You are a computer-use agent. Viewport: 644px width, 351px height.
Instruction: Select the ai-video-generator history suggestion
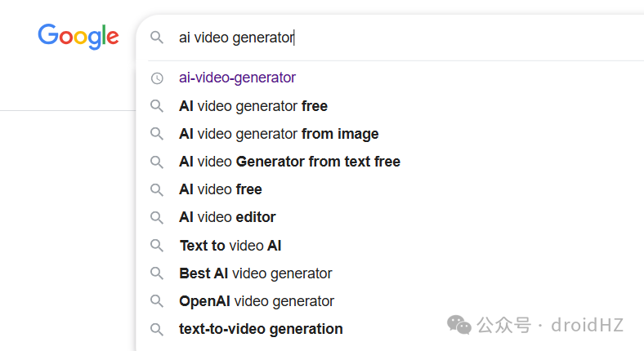(237, 78)
